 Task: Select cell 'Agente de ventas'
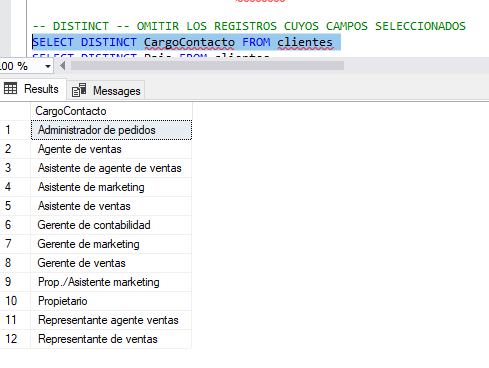click(x=111, y=149)
